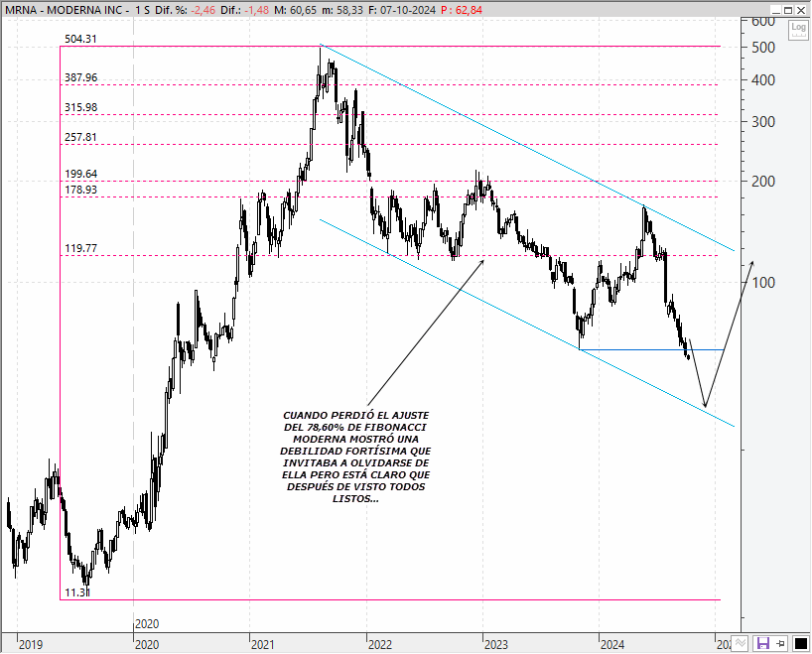The height and width of the screenshot is (654, 812).
Task: Click the 300 price axis label
Action: pos(763,122)
